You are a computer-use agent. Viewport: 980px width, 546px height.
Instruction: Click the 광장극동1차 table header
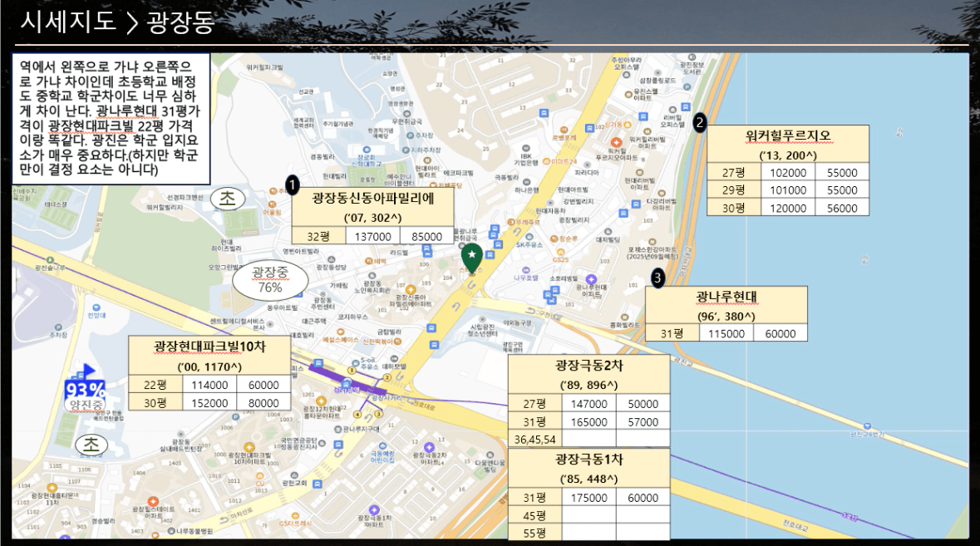(588, 460)
